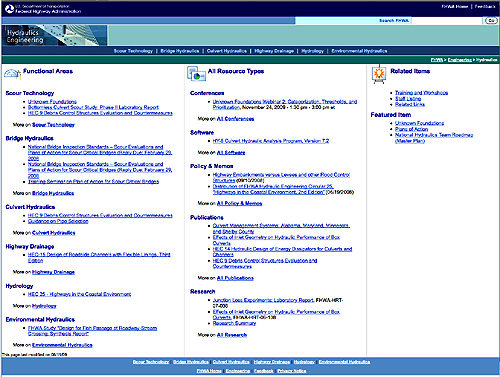500x377 pixels.
Task: Open All Research link
Action: point(232,335)
